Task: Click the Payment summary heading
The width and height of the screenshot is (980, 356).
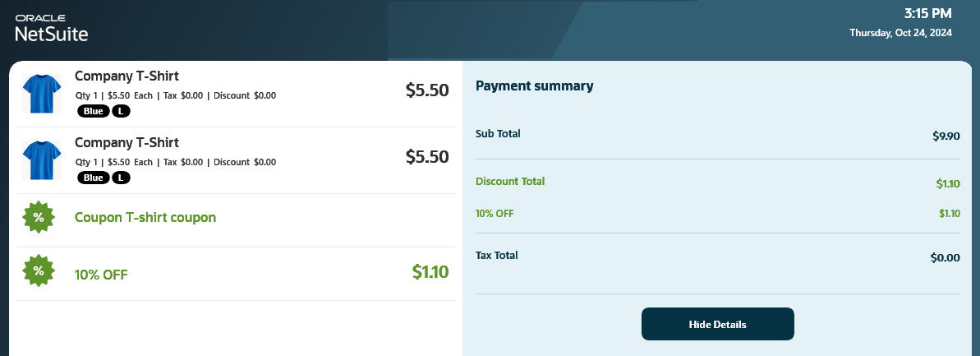Action: point(535,86)
